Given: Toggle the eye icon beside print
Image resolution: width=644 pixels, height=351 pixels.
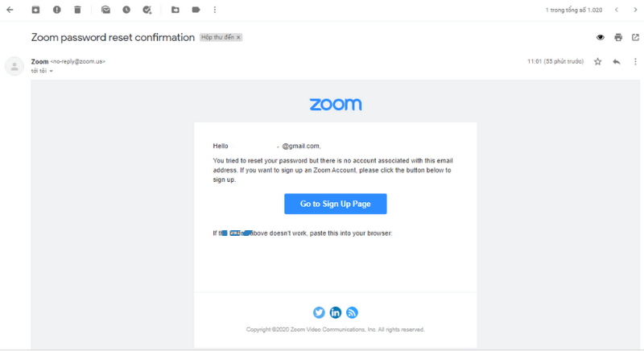Looking at the screenshot, I should tap(600, 37).
